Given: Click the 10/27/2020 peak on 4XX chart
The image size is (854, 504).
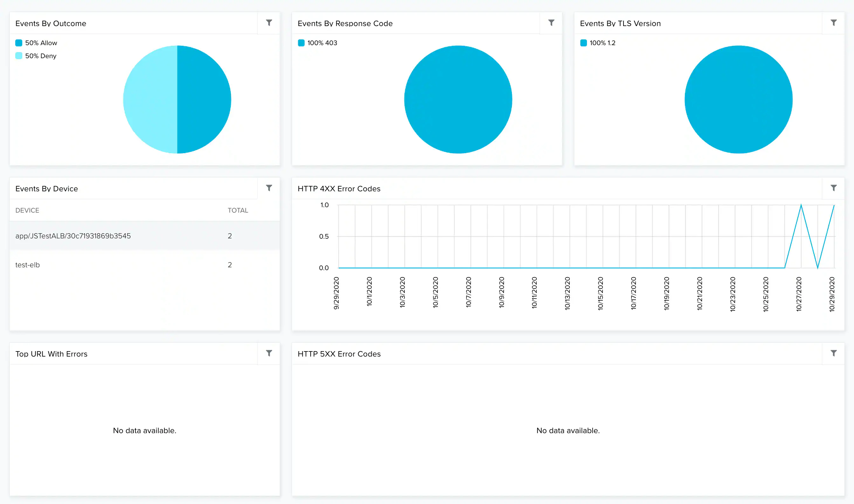Looking at the screenshot, I should point(801,205).
